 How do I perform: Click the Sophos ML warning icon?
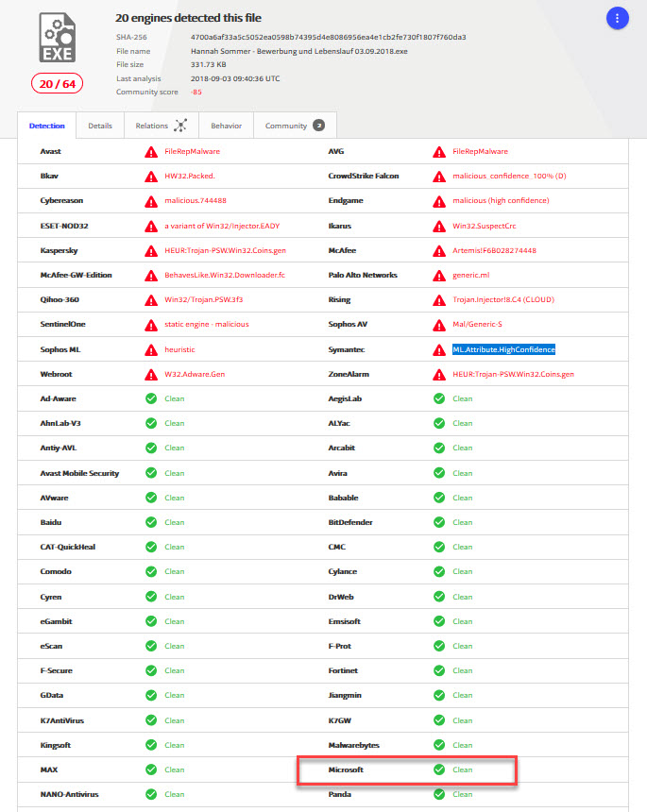151,350
